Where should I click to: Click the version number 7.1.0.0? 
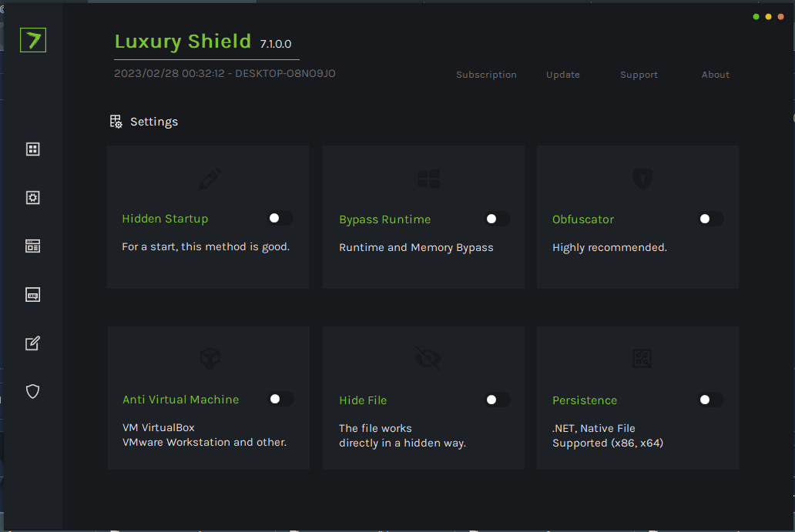point(276,44)
